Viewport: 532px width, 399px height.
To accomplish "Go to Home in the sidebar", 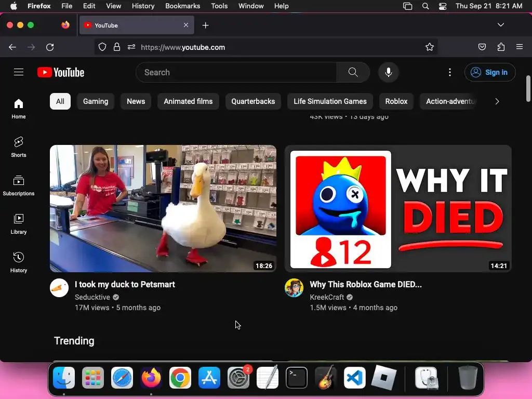I will tap(19, 109).
